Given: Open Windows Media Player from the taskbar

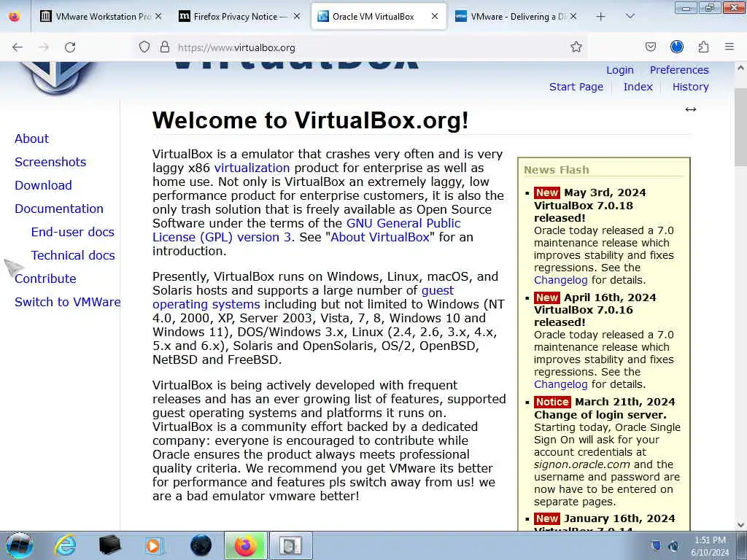Looking at the screenshot, I should click(154, 545).
